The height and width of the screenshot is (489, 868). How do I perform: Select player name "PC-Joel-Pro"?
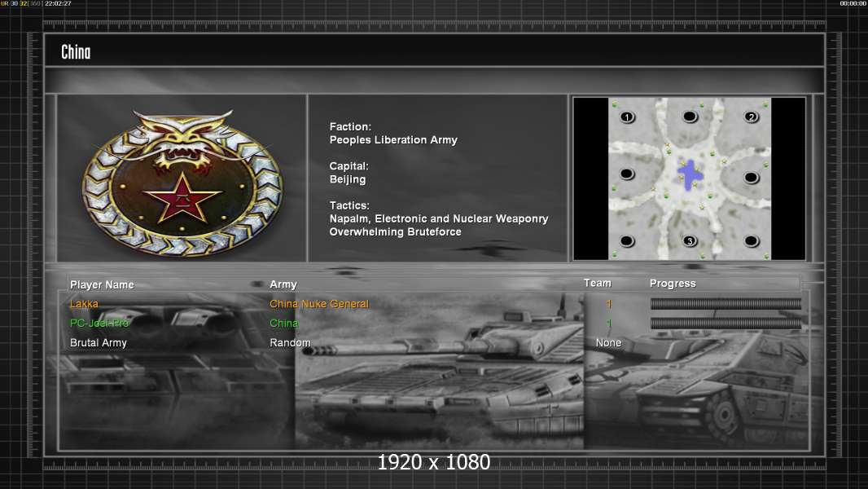coord(99,323)
